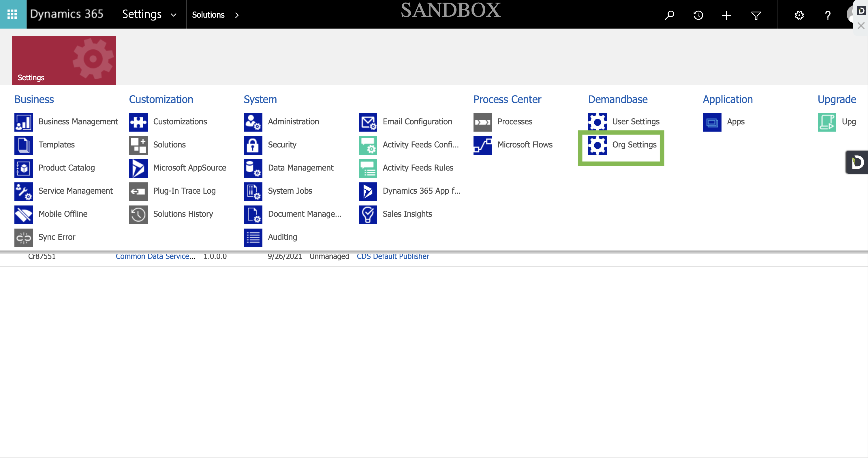868x458 pixels.
Task: Open Microsoft Flows in Process Center
Action: coord(525,145)
